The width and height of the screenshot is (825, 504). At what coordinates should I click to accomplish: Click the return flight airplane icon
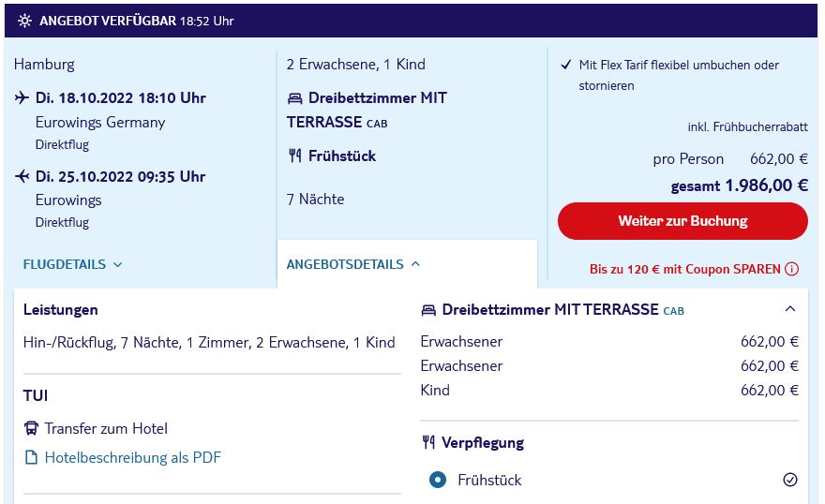coord(22,176)
